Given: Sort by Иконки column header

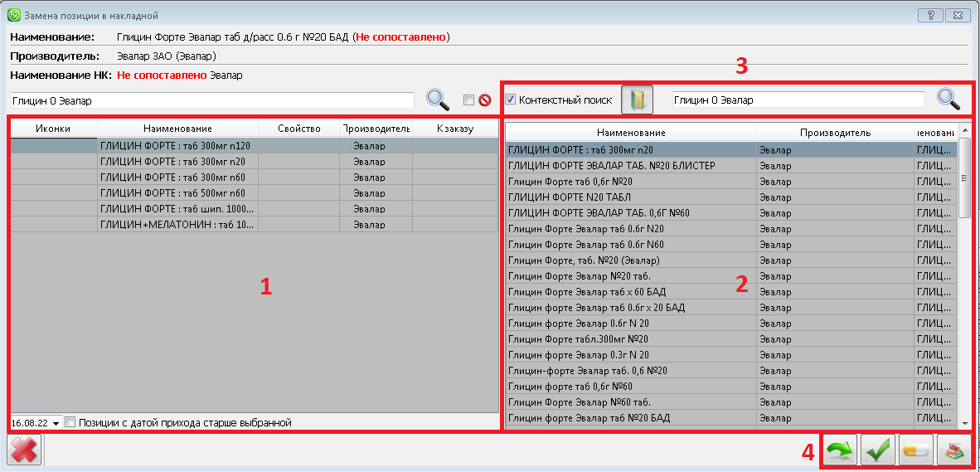Looking at the screenshot, I should coord(53,129).
